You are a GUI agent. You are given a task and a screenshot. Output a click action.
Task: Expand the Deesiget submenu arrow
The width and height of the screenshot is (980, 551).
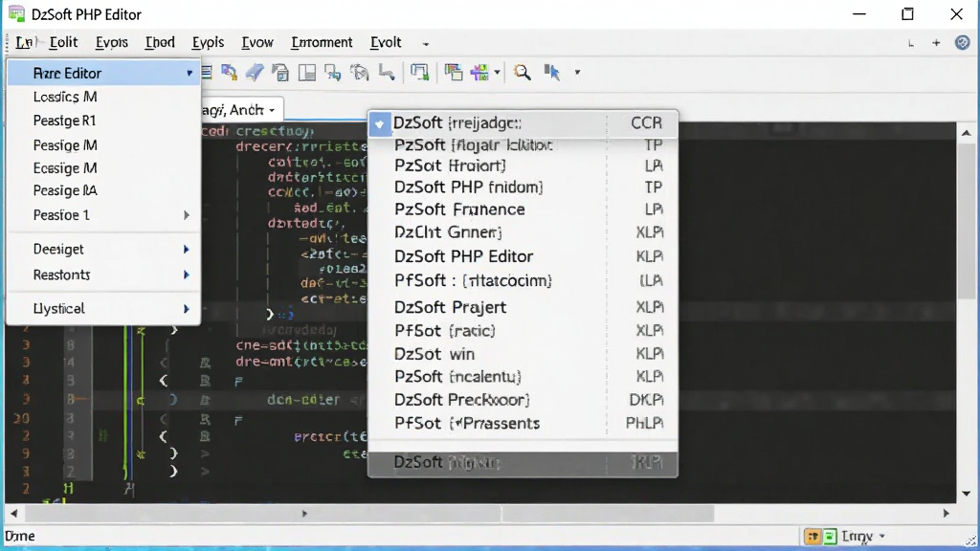point(187,250)
